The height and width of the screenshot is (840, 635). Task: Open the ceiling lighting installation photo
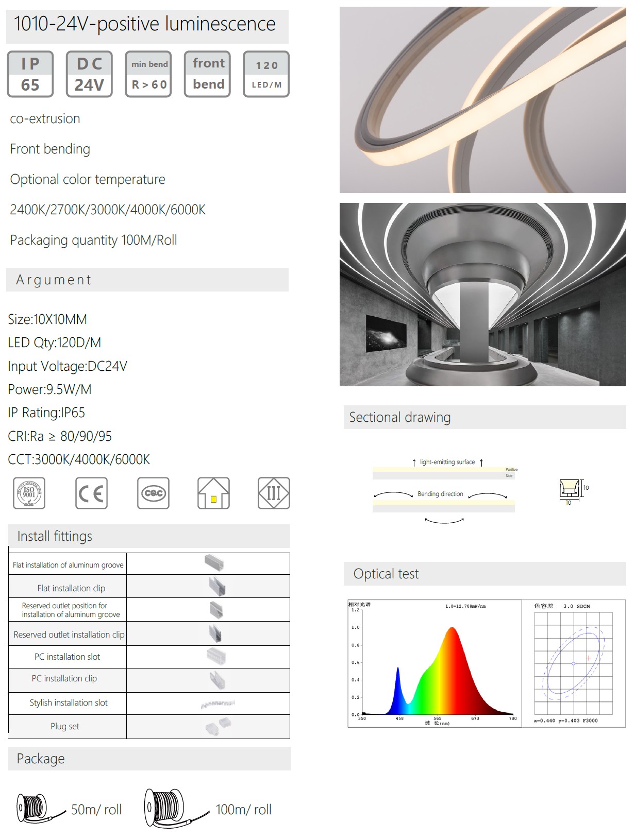point(482,295)
